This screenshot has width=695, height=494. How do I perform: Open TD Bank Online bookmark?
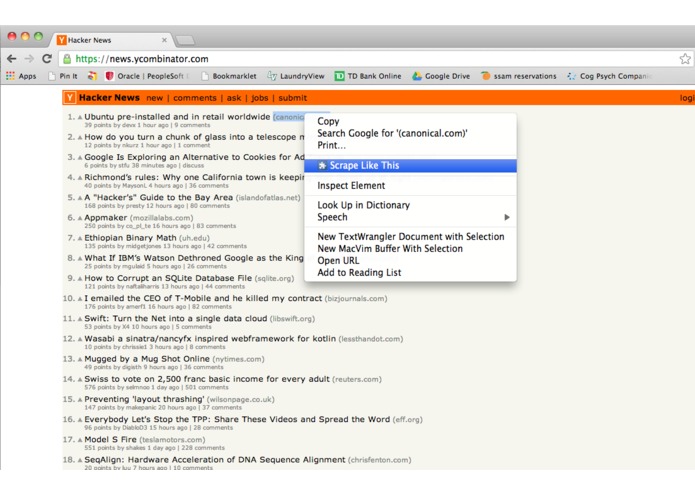pyautogui.click(x=368, y=76)
